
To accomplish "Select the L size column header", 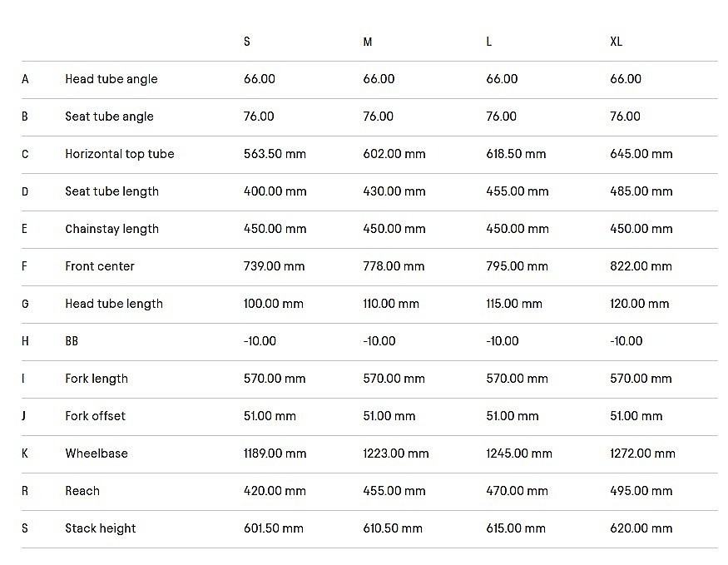I will 489,42.
